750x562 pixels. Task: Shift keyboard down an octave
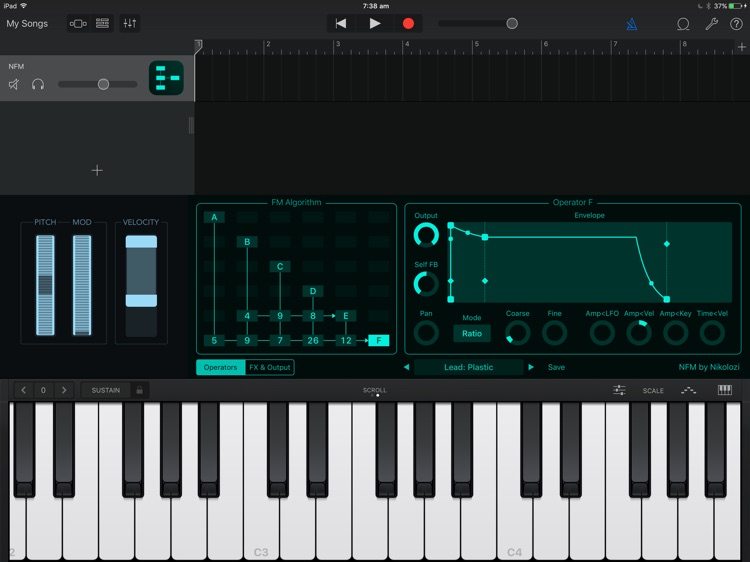pos(23,390)
